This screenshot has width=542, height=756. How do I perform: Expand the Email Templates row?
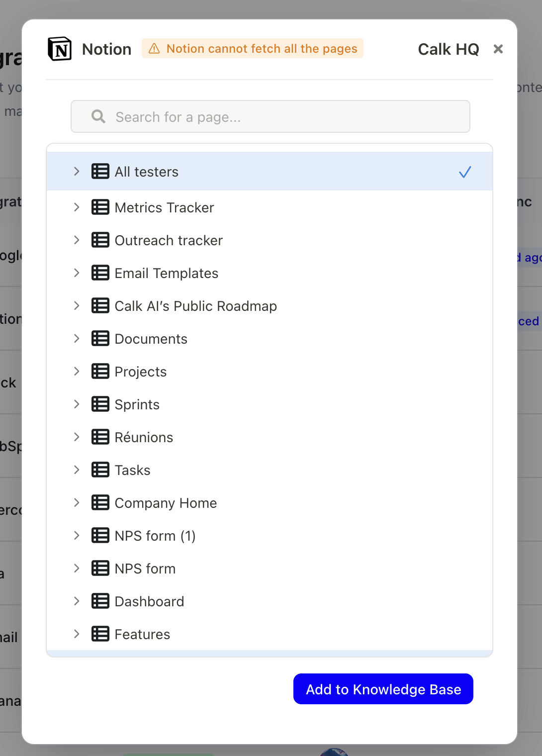[x=77, y=273]
